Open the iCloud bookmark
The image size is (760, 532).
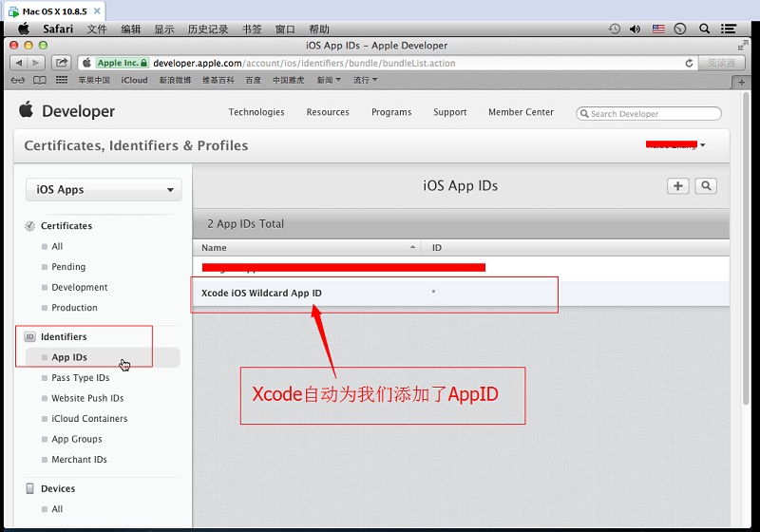(134, 80)
